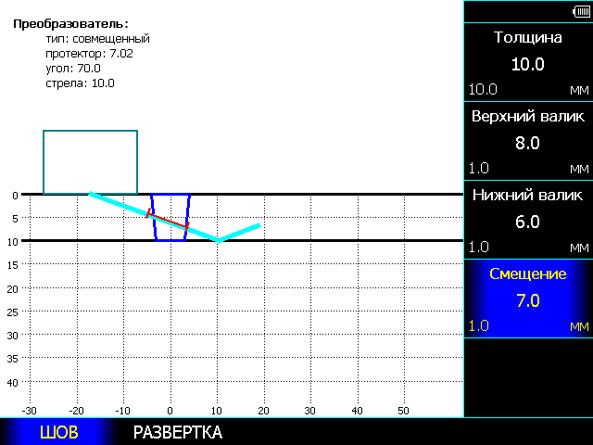The image size is (593, 445).
Task: Select the Нижний валик parameter panel
Action: [x=528, y=220]
